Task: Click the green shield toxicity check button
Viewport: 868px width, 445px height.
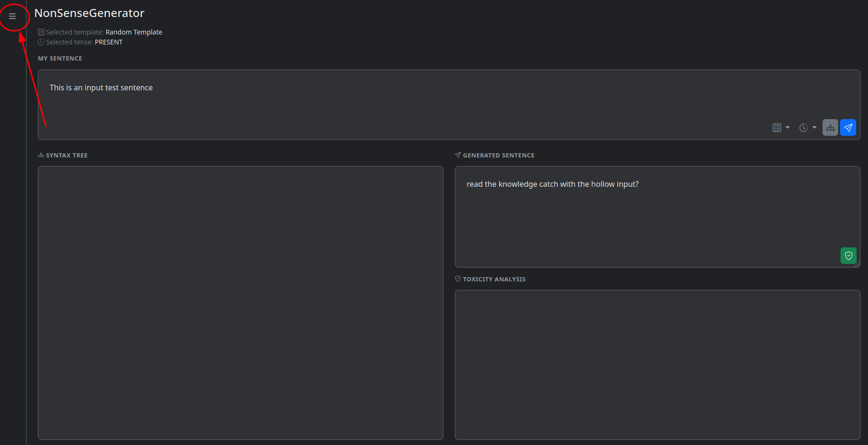Action: 848,256
